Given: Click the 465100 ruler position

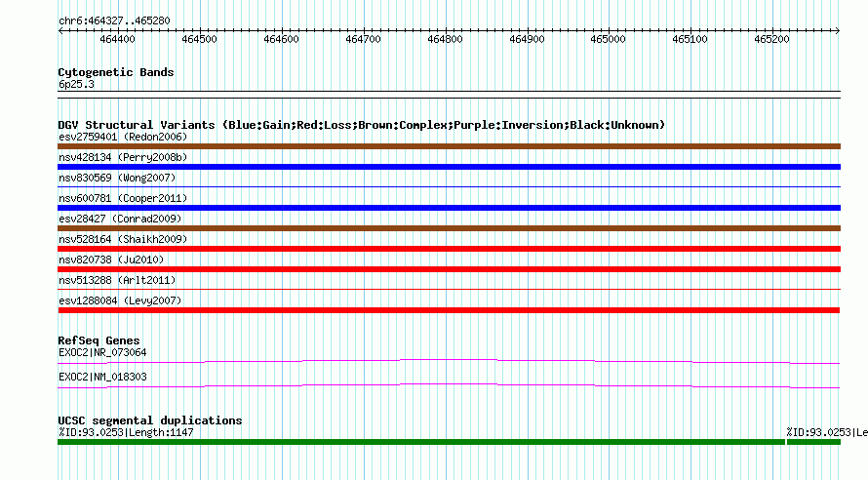Looking at the screenshot, I should (x=690, y=39).
